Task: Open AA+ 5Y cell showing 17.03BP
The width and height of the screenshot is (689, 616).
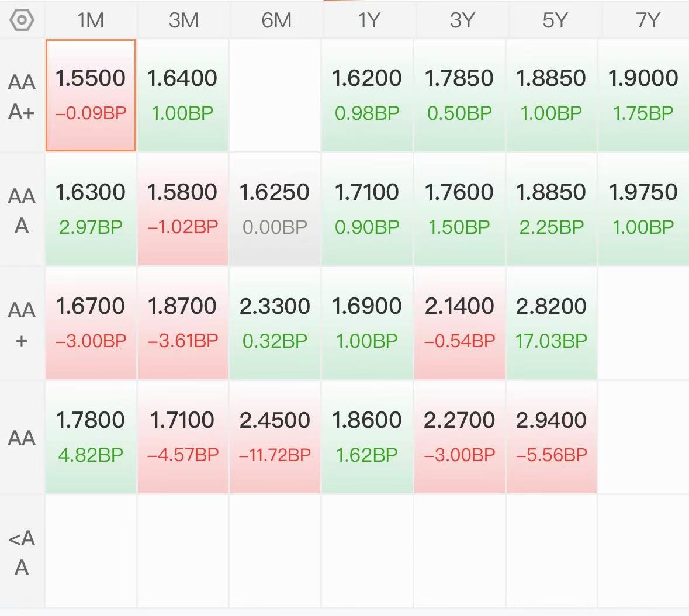Action: pos(552,323)
